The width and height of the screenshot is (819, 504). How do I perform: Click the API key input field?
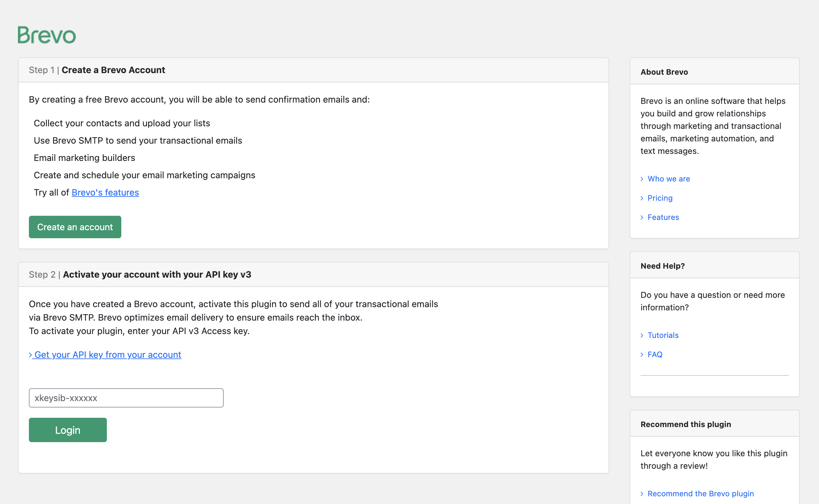pyautogui.click(x=126, y=398)
